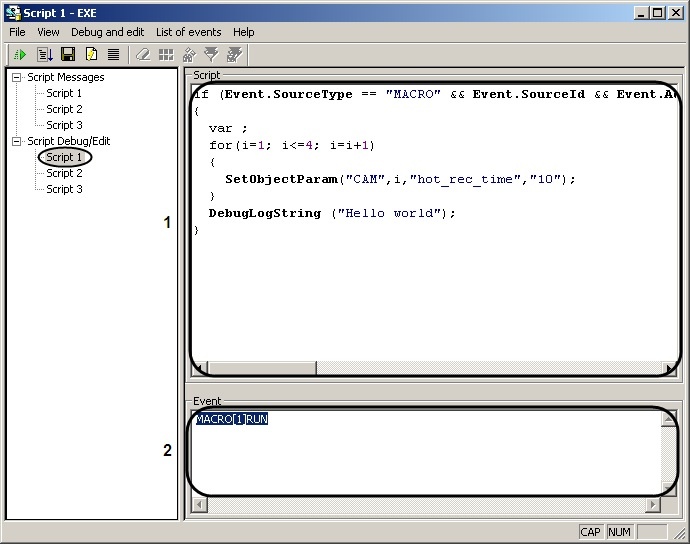Click the horizontal lines list icon
Viewport: 690px width, 544px height.
tap(114, 55)
